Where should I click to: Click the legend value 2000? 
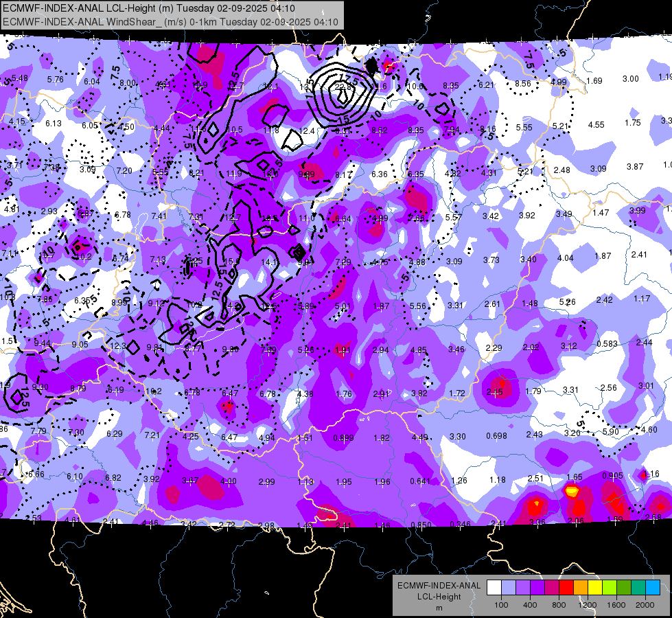pos(645,605)
